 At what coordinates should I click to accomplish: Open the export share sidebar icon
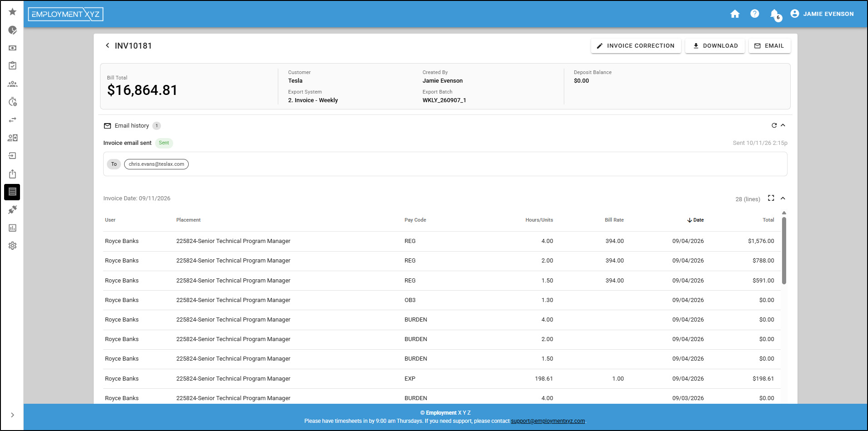12,174
